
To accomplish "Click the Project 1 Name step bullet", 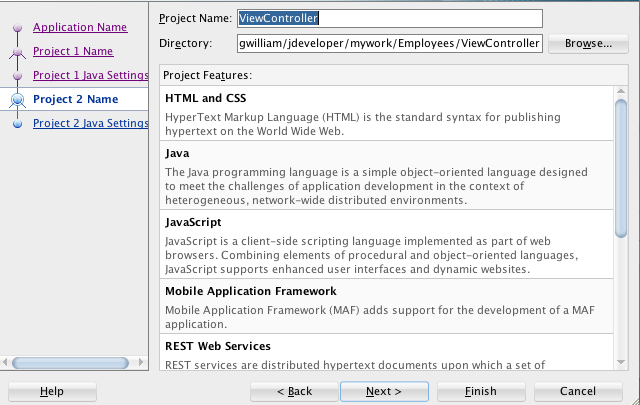I will (x=18, y=51).
